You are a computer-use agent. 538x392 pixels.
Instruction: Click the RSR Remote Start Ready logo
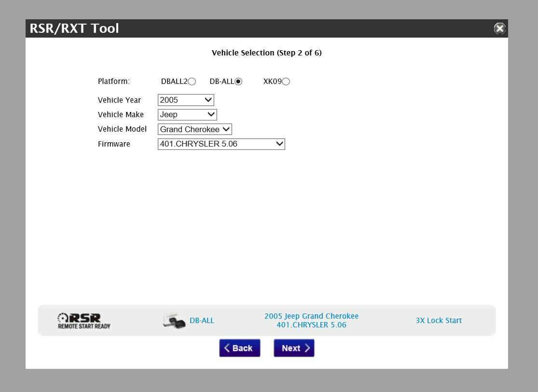pyautogui.click(x=83, y=321)
